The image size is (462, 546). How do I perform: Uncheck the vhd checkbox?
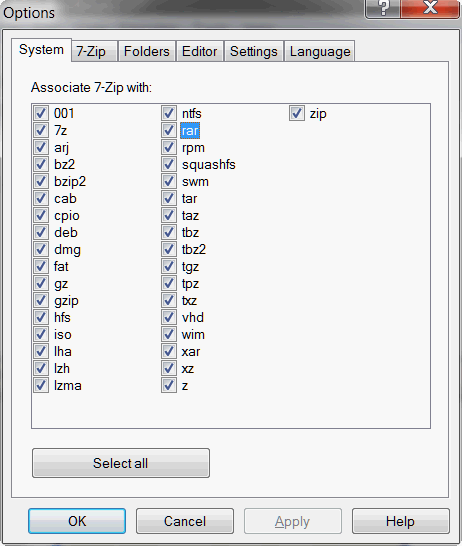tap(169, 318)
